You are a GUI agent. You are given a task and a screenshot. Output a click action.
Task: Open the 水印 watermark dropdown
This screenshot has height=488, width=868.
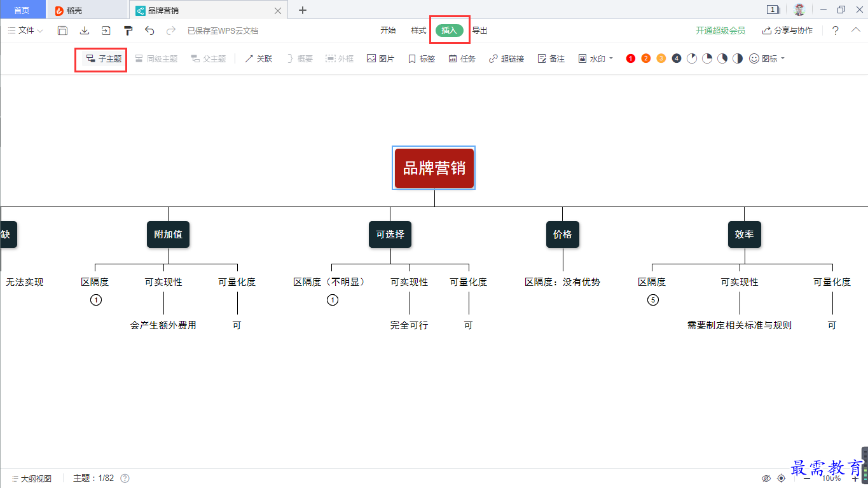point(595,58)
